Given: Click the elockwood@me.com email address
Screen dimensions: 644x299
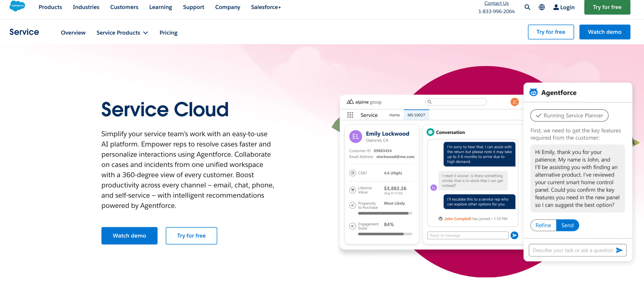Looking at the screenshot, I should tap(395, 157).
